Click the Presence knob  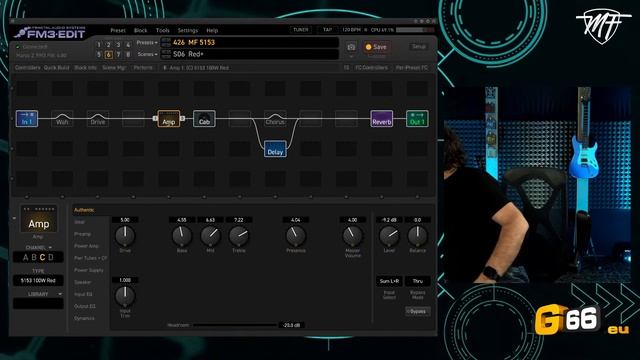(296, 236)
